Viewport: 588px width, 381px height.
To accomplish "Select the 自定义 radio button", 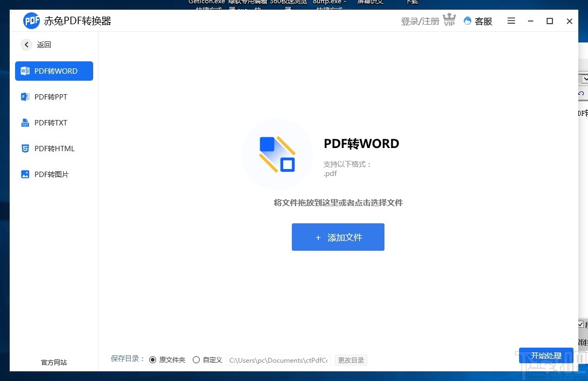I will pyautogui.click(x=196, y=359).
